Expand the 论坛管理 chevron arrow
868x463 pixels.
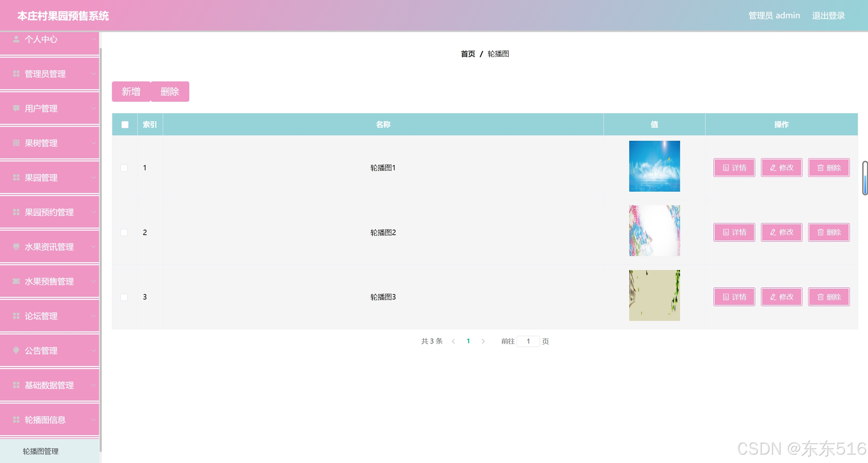[93, 316]
